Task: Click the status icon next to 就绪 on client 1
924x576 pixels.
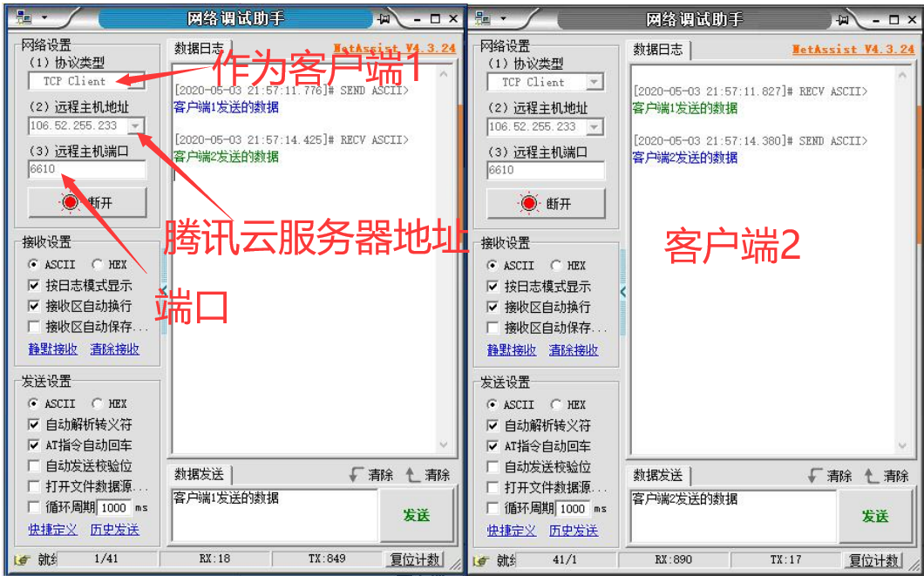Action: 14,562
